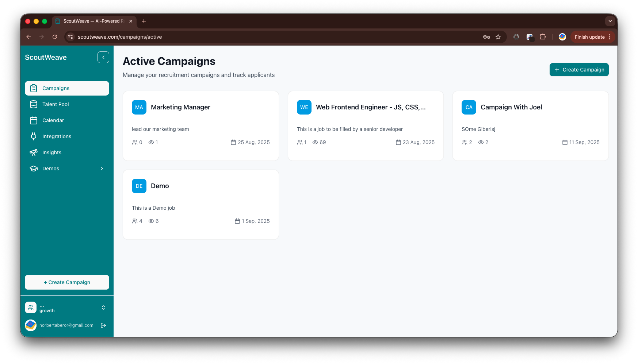
Task: Click the DE badge on Demo card
Action: click(139, 186)
